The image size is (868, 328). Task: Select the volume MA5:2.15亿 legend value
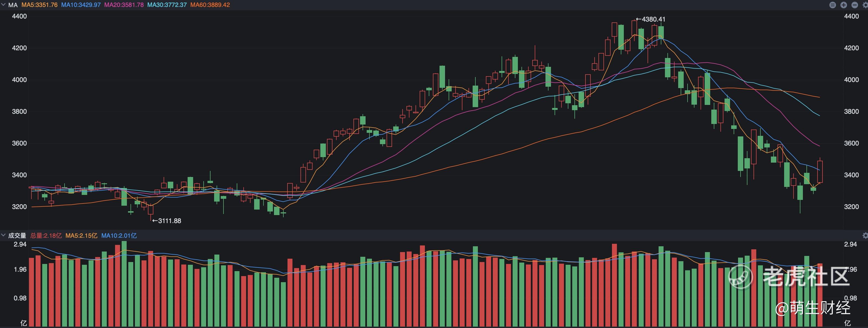(82, 236)
